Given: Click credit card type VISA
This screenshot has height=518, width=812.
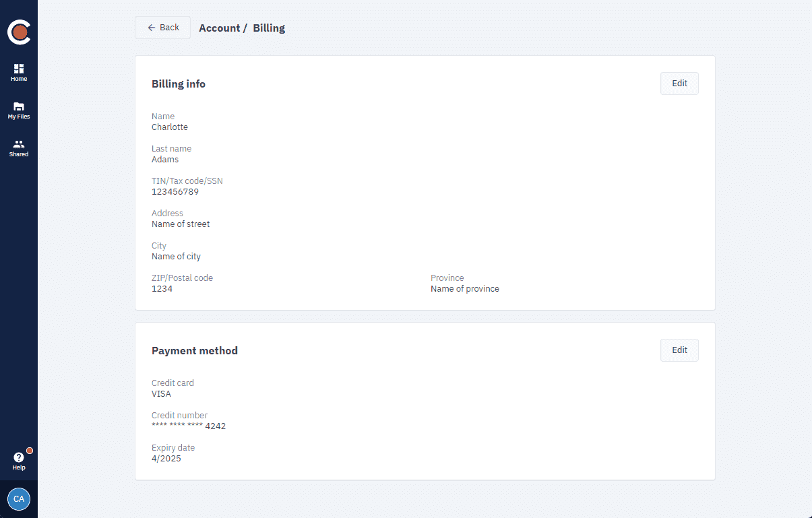Looking at the screenshot, I should [161, 394].
